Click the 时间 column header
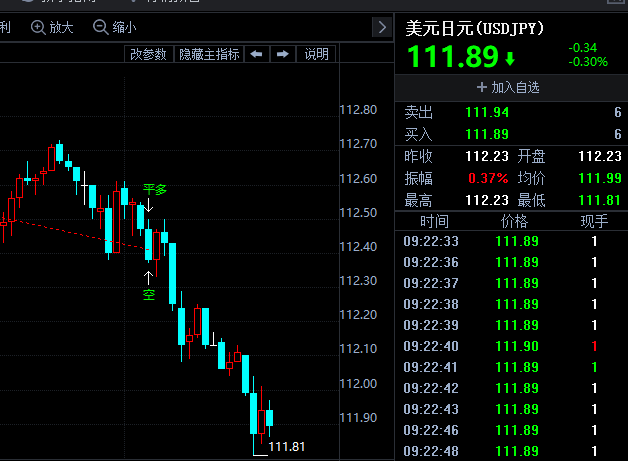 pos(435,221)
